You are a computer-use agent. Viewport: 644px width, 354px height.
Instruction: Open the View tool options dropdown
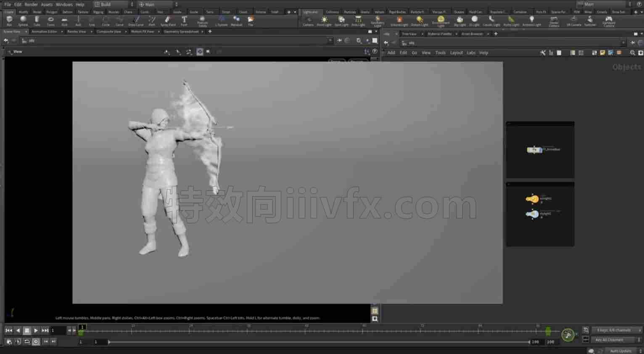[x=15, y=52]
